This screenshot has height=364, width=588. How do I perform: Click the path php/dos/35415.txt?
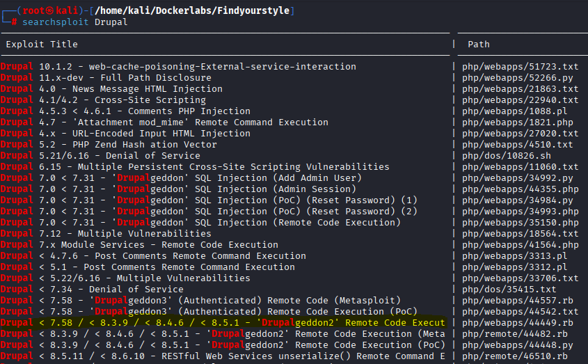(509, 290)
